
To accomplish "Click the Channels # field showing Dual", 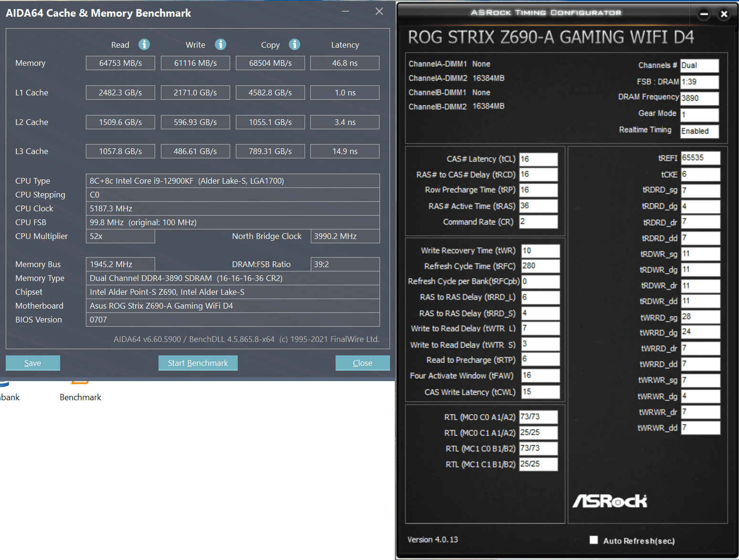I will (x=699, y=65).
